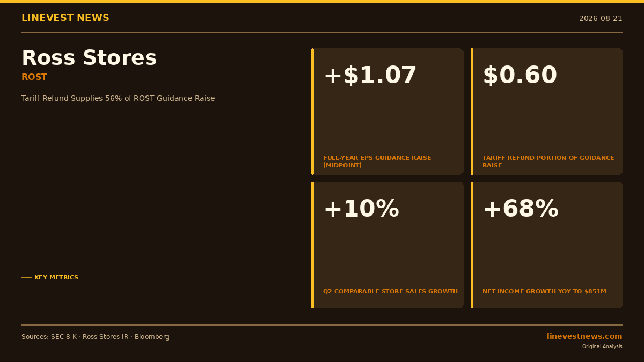The width and height of the screenshot is (644, 362).
Task: Click the KEY METRICS section label
Action: click(56, 278)
